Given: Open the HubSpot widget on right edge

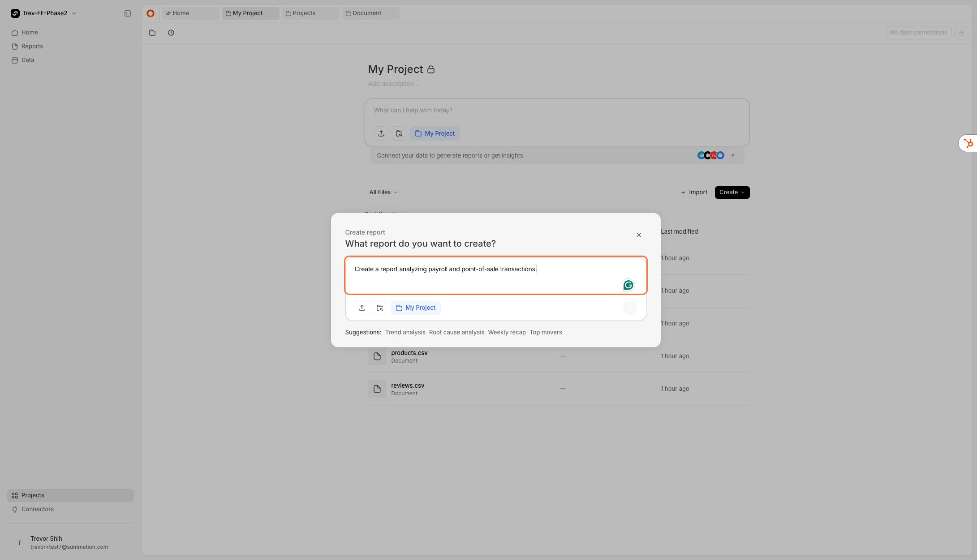Looking at the screenshot, I should tap(968, 144).
